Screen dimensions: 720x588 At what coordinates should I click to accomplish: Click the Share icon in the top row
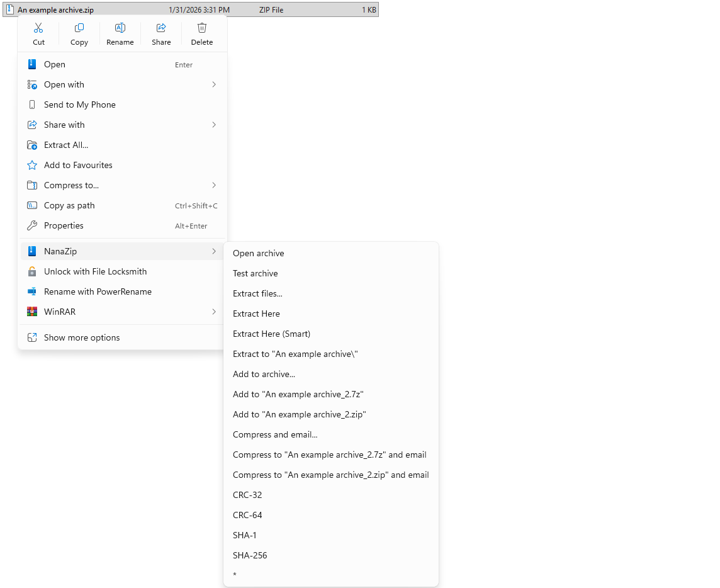[x=161, y=28]
